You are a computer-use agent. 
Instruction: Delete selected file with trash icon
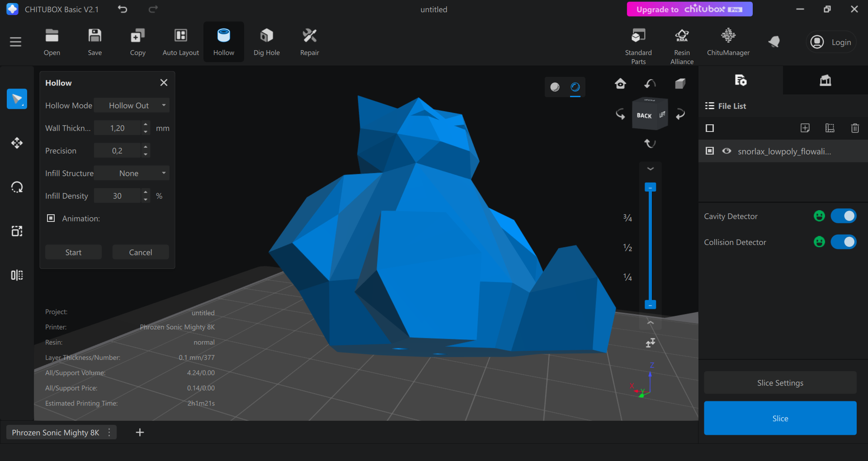855,128
